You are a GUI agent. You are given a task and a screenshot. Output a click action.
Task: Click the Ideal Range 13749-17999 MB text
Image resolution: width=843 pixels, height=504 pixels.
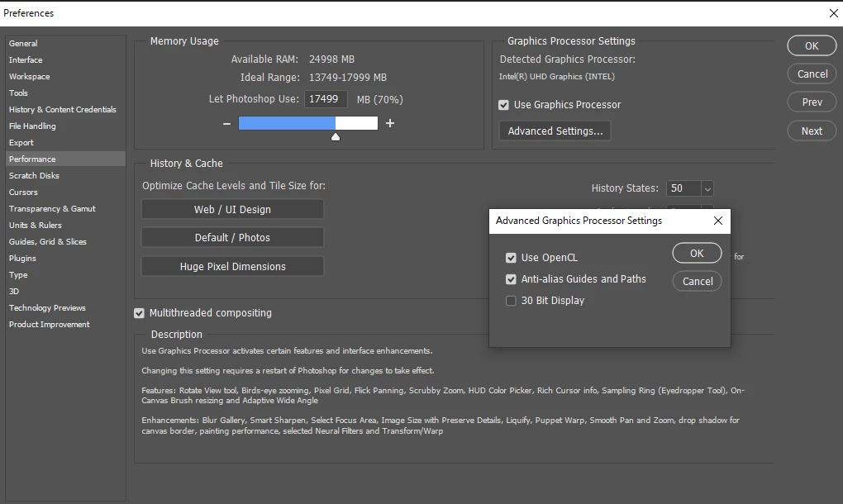pos(348,78)
